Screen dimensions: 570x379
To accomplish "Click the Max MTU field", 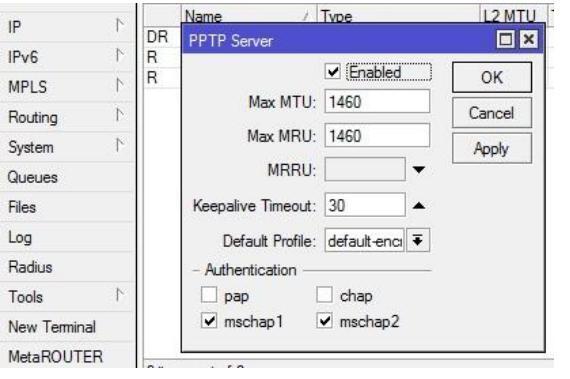I will point(377,101).
